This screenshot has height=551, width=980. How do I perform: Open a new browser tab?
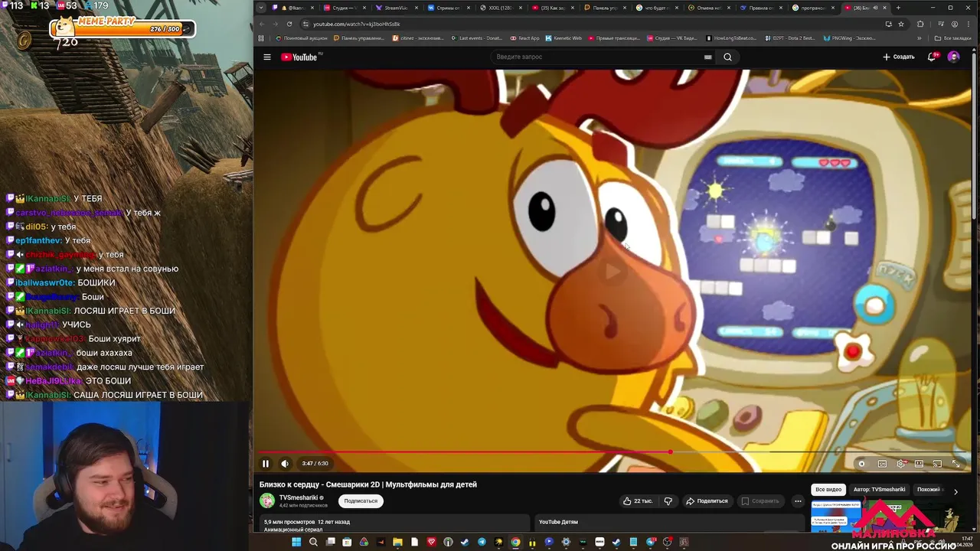pyautogui.click(x=898, y=8)
